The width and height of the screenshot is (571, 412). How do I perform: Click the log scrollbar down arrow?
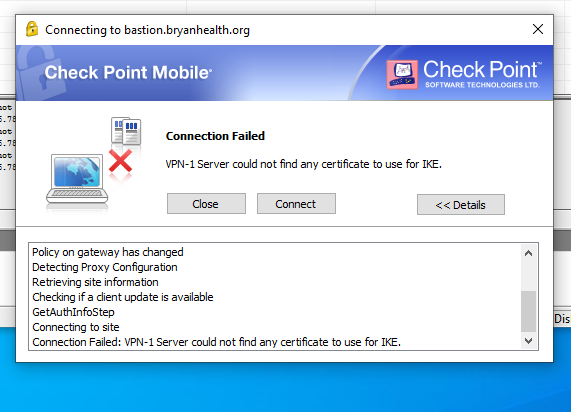pos(528,341)
